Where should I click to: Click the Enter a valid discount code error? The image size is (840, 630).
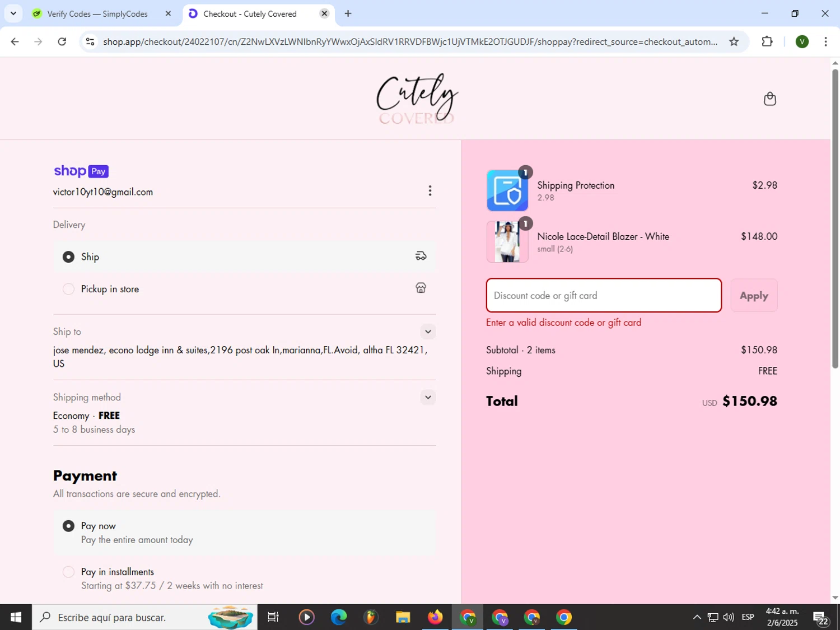[563, 323]
